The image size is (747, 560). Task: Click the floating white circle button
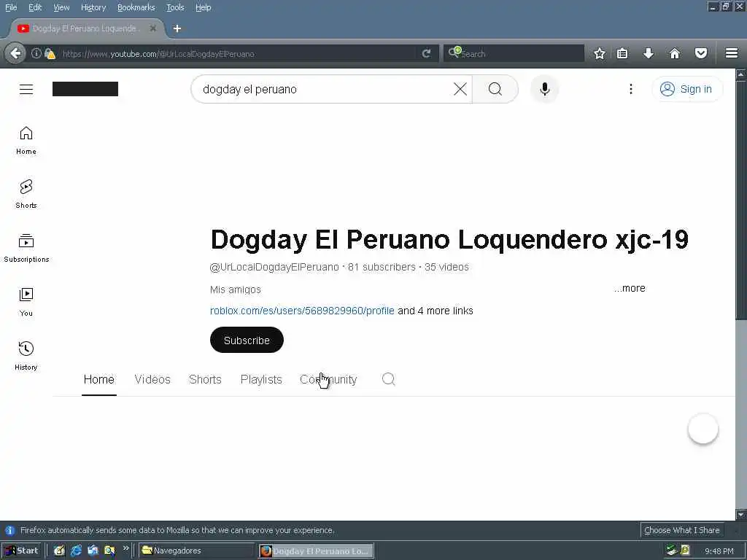(703, 429)
